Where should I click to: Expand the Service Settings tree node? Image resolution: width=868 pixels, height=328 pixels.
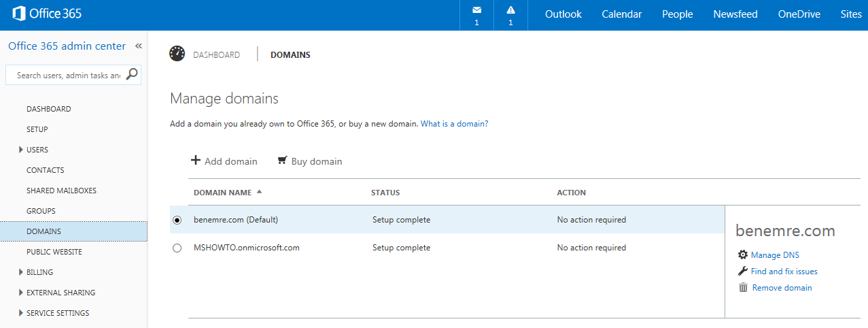click(x=21, y=313)
